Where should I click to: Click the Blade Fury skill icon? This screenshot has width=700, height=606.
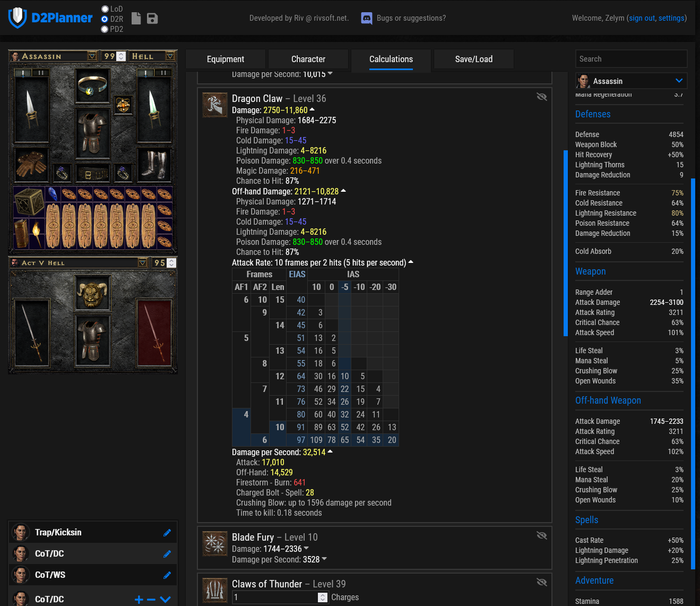click(x=215, y=543)
